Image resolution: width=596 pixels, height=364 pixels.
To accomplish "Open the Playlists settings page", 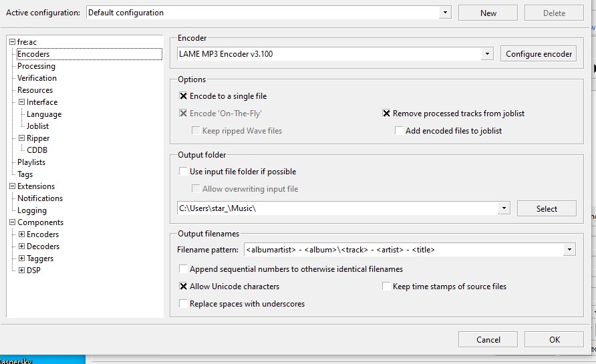I will pos(31,162).
